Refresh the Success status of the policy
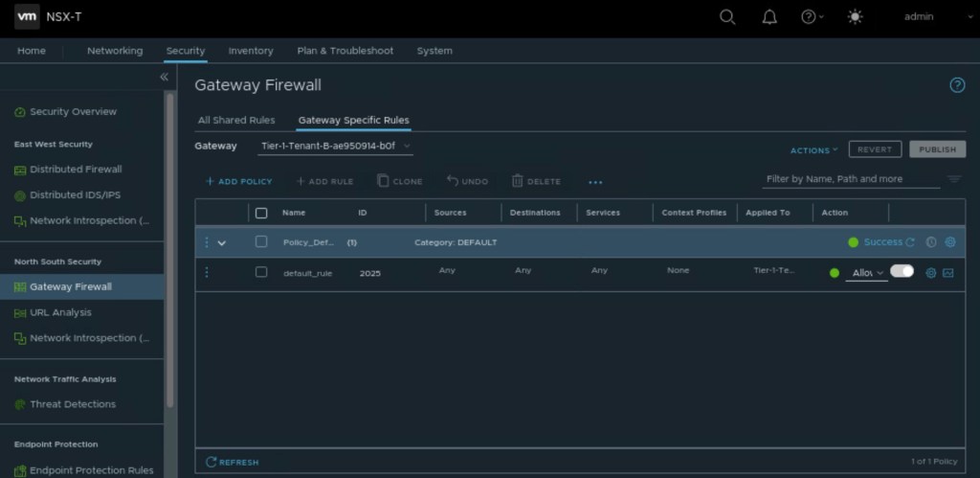This screenshot has width=980, height=478. [x=910, y=242]
